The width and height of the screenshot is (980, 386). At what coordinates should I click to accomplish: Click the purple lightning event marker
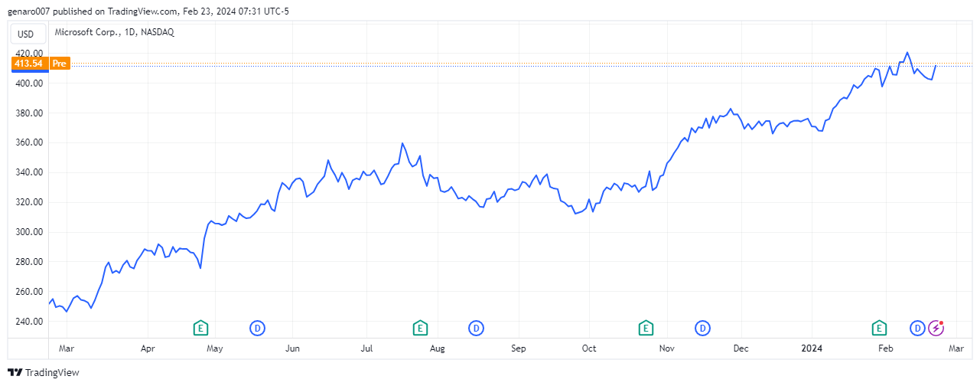click(x=936, y=329)
